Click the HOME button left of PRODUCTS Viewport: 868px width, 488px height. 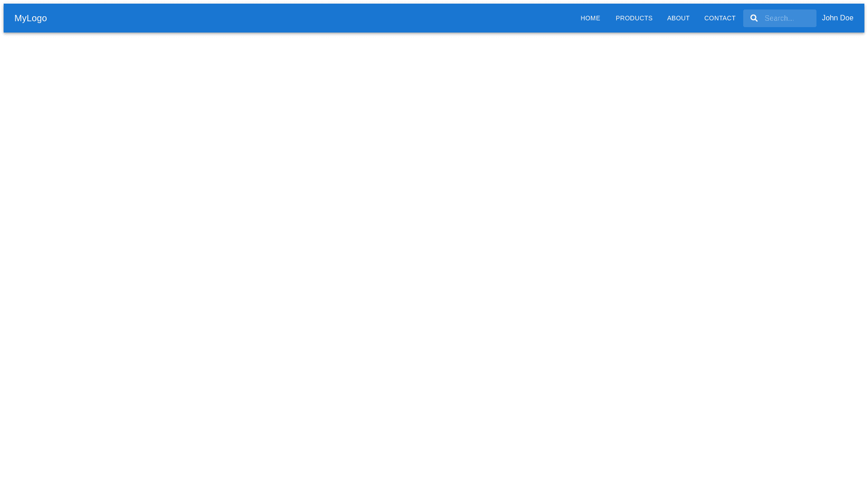[590, 19]
